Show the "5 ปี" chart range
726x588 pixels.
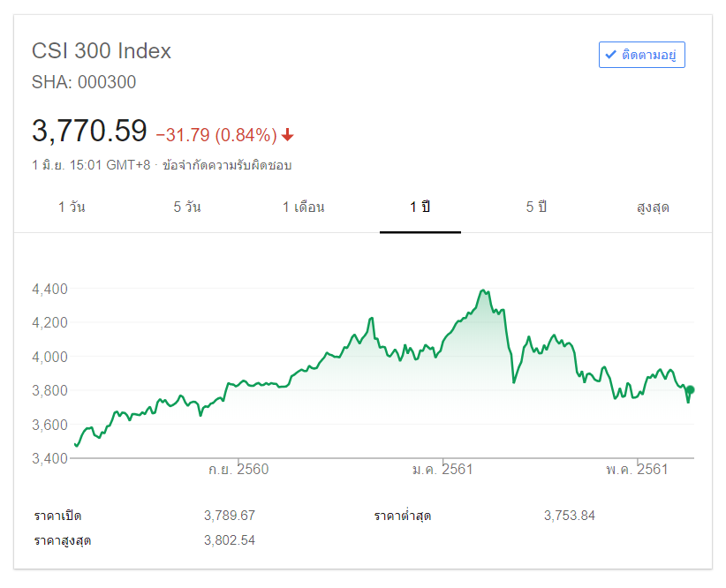click(536, 207)
